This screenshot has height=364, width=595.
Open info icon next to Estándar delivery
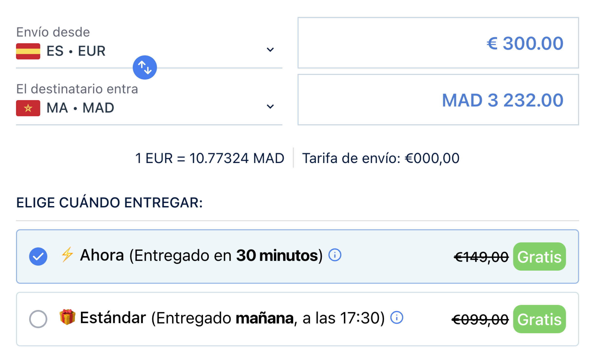click(x=396, y=317)
